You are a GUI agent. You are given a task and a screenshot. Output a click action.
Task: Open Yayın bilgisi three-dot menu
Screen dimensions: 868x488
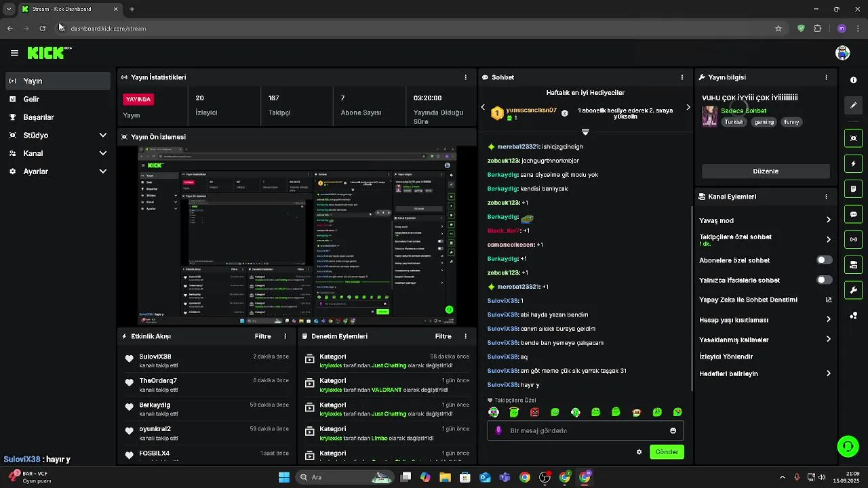tap(826, 77)
